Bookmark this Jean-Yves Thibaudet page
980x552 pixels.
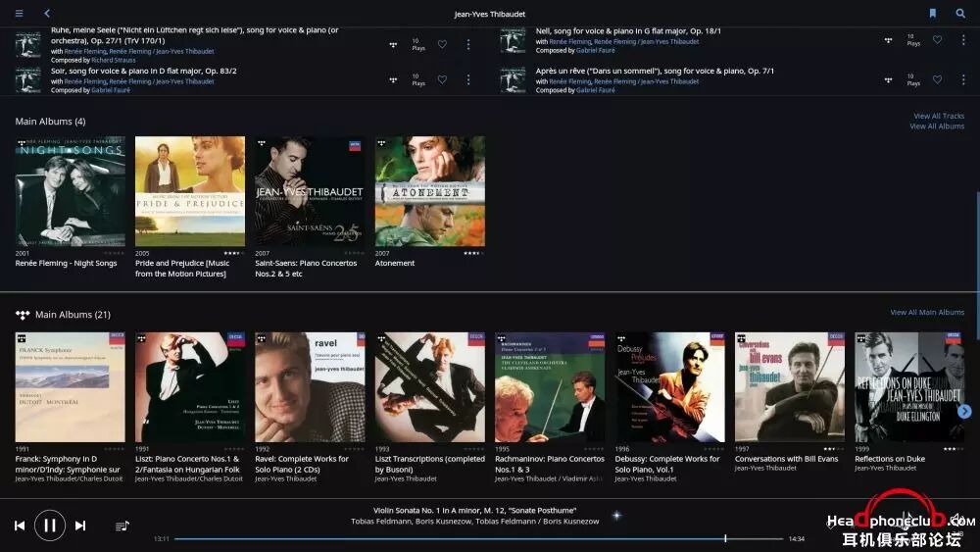(x=933, y=13)
